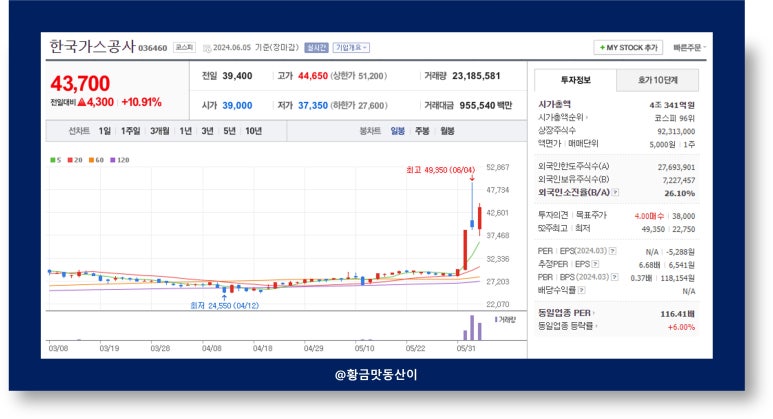Click the current price 43,700
This screenshot has height=419, width=773.
pos(80,83)
